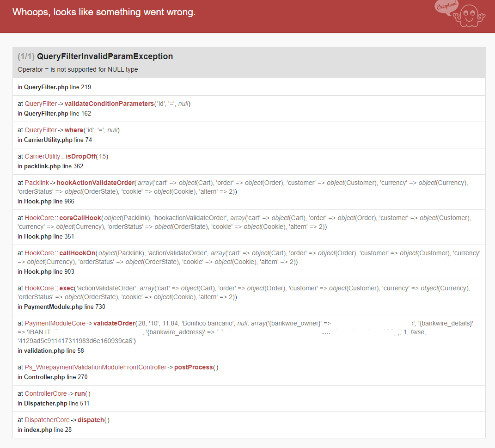
Task: Click 'in Controller.php line 270' text
Action: pyautogui.click(x=53, y=377)
